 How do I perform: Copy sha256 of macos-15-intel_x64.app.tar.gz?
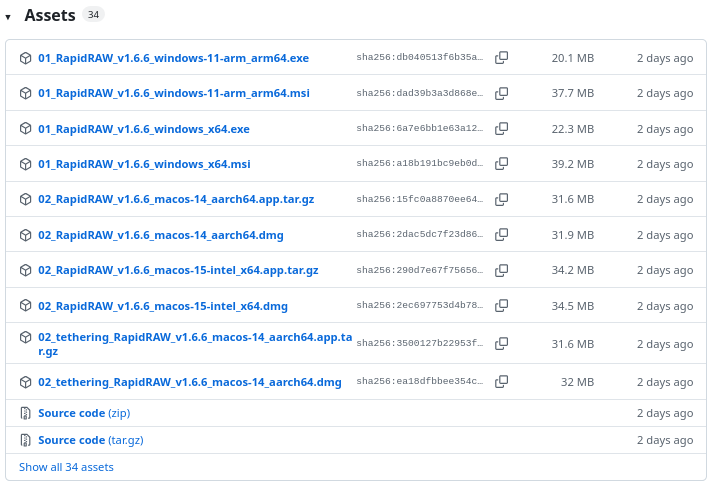click(502, 270)
